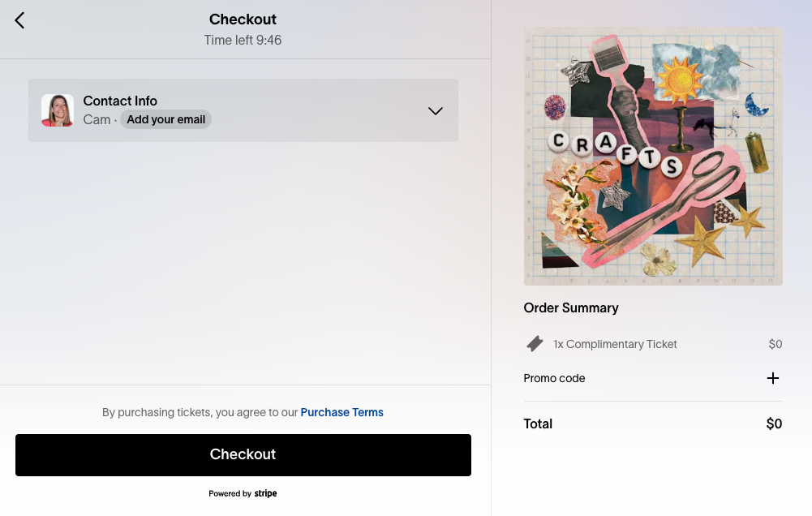This screenshot has width=812, height=516.
Task: Click the Total amount $0
Action: tap(774, 424)
